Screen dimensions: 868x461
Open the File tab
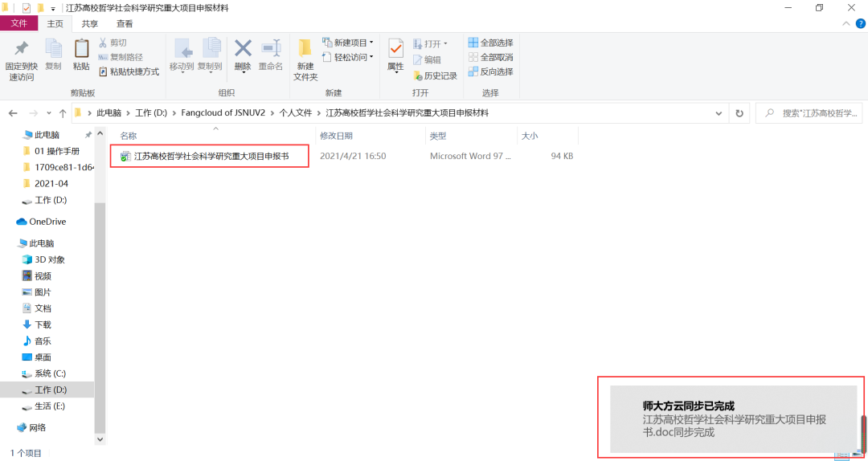click(18, 23)
